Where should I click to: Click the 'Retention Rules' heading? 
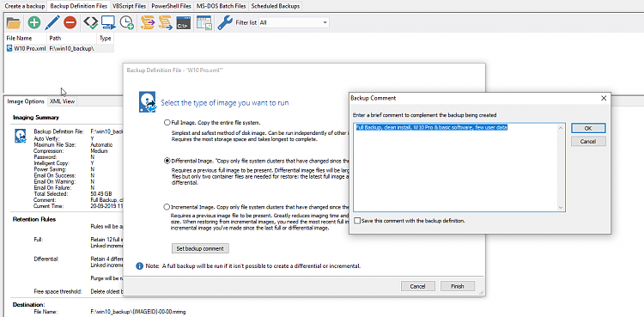tap(34, 219)
